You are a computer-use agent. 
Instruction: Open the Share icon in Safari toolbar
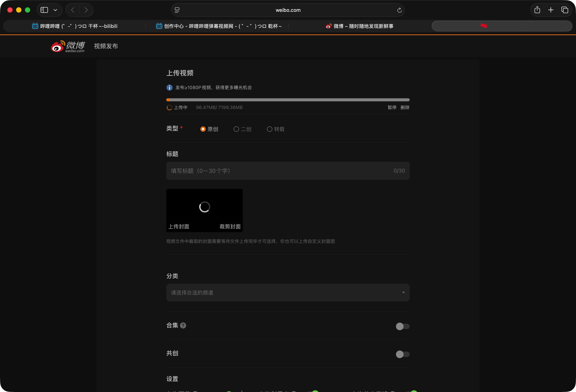coord(537,10)
